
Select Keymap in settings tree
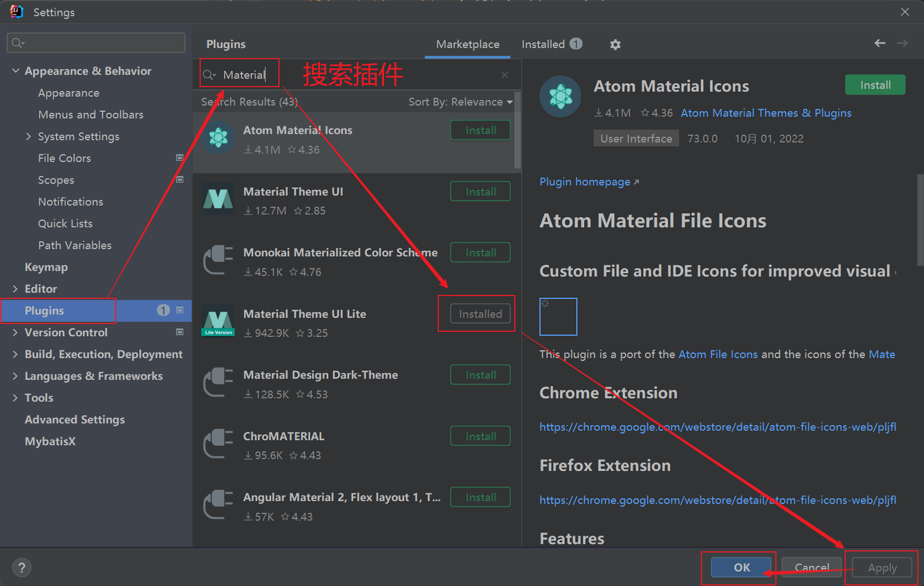click(46, 267)
